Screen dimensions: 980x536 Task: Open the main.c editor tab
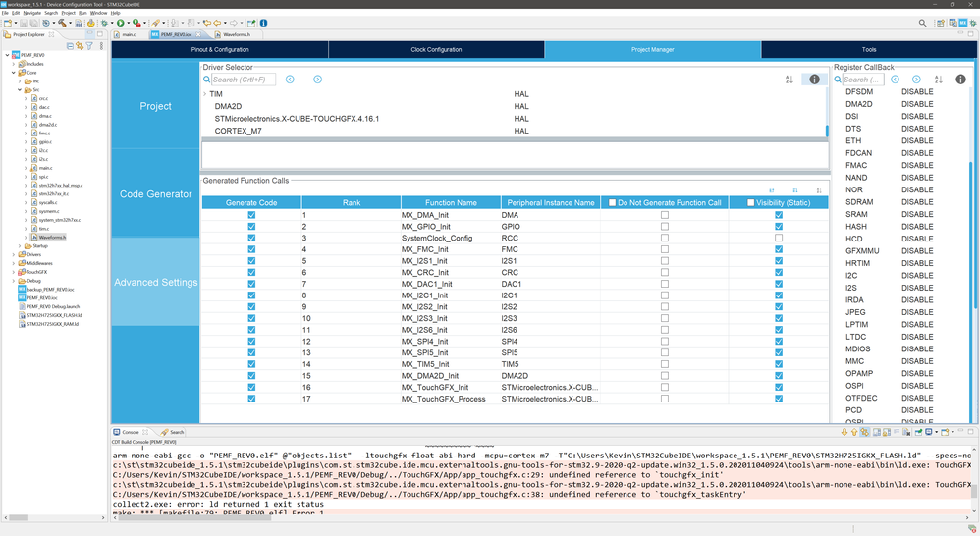pyautogui.click(x=129, y=34)
